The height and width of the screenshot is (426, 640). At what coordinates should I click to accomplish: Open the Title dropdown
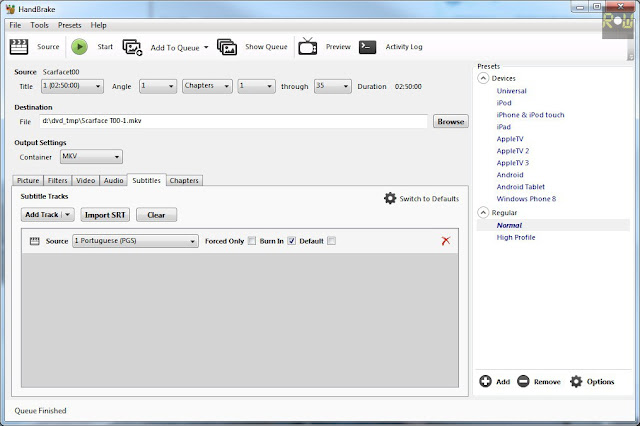click(72, 86)
